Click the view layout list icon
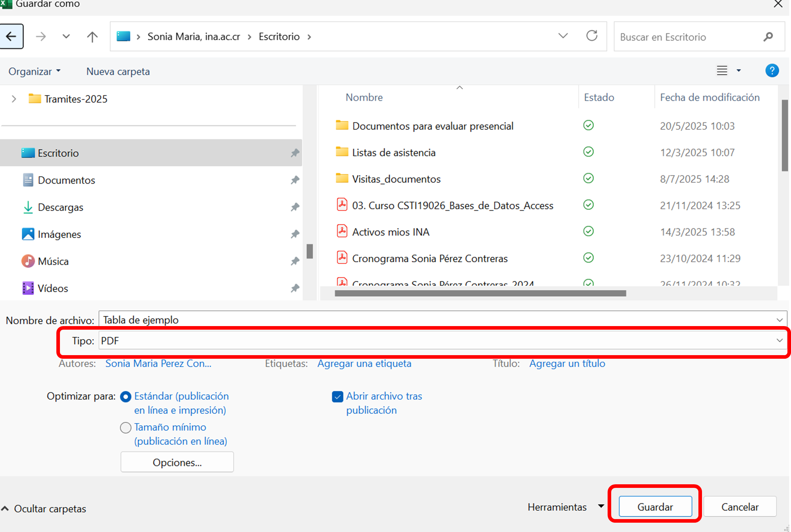 722,71
